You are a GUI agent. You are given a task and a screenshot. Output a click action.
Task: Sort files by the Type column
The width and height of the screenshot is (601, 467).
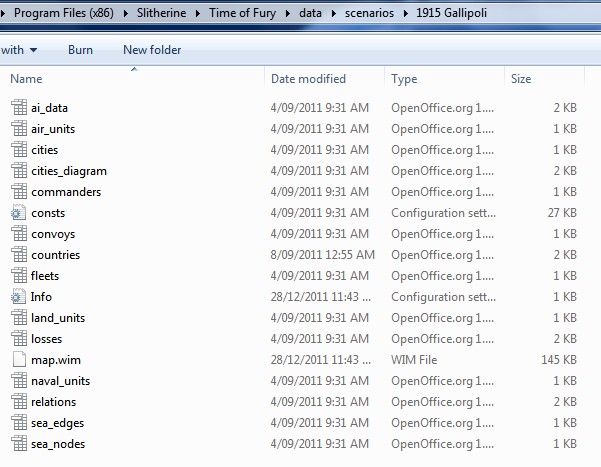click(x=404, y=79)
